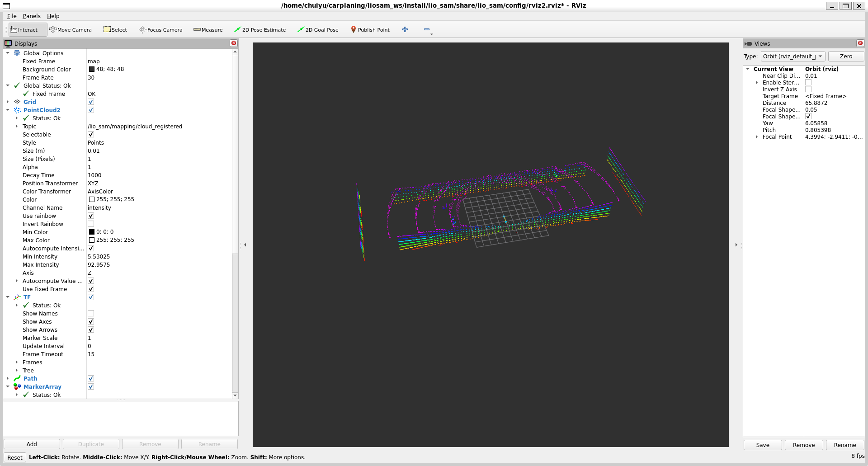
Task: Expand the Frames tree item
Action: pyautogui.click(x=17, y=362)
